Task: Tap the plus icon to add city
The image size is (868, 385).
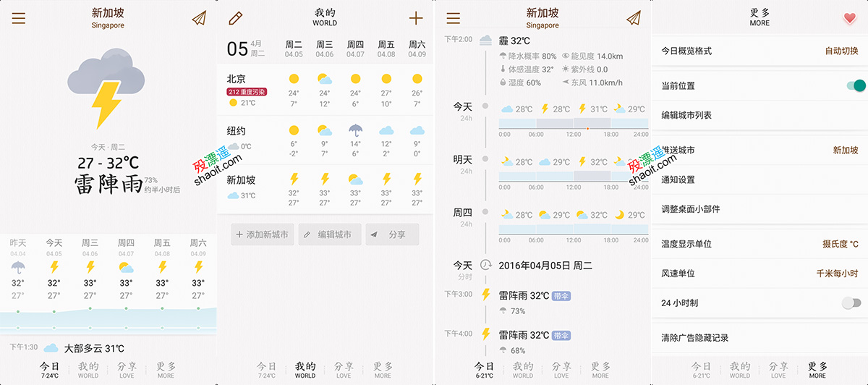Action: coord(416,19)
